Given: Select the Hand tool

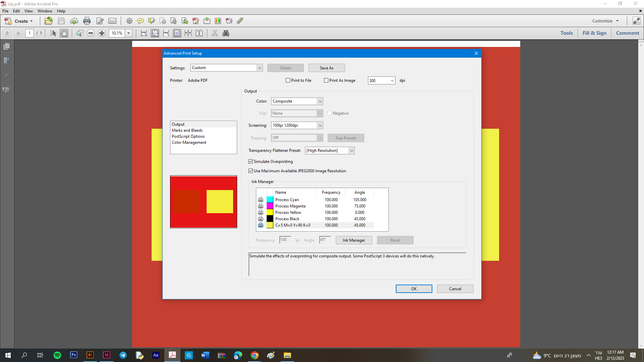Looking at the screenshot, I should tap(64, 33).
